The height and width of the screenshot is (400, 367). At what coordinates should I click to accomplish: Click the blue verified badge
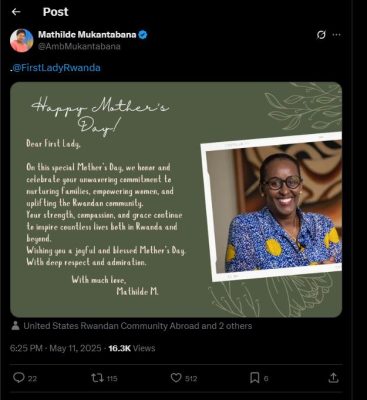point(143,34)
